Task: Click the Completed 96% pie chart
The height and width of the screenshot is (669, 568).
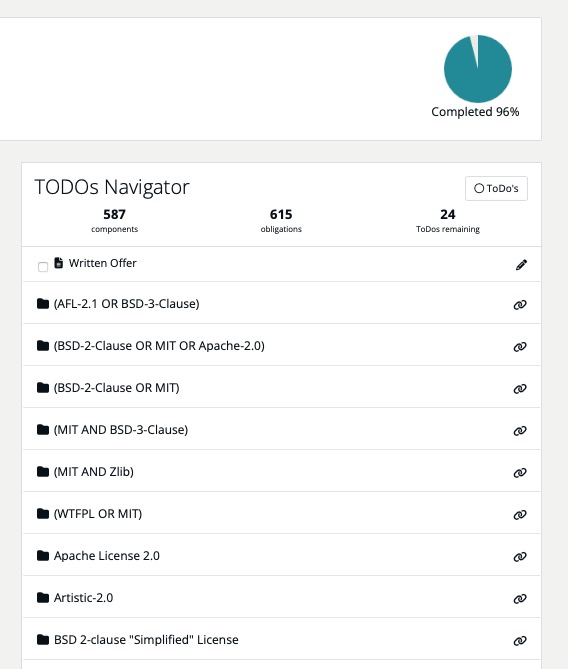Action: click(x=478, y=69)
